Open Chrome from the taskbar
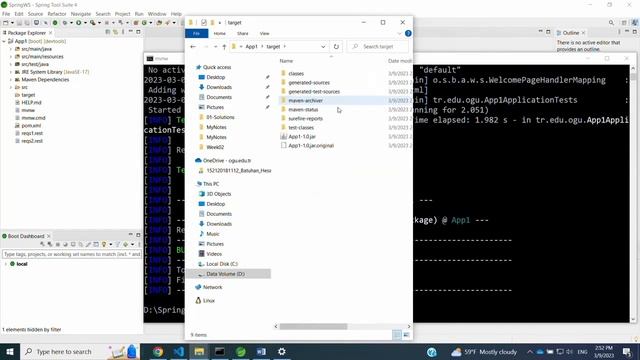Screen dimensions: 640x360 click(x=158, y=351)
